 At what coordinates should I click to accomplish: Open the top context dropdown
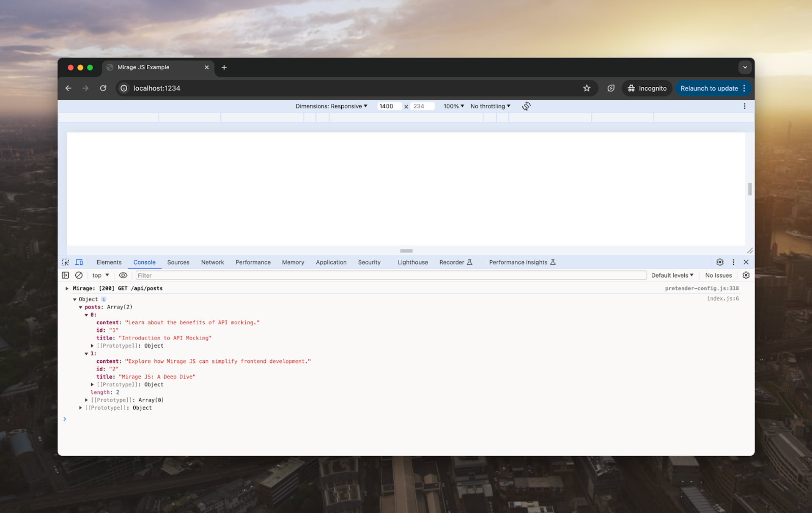coord(101,275)
